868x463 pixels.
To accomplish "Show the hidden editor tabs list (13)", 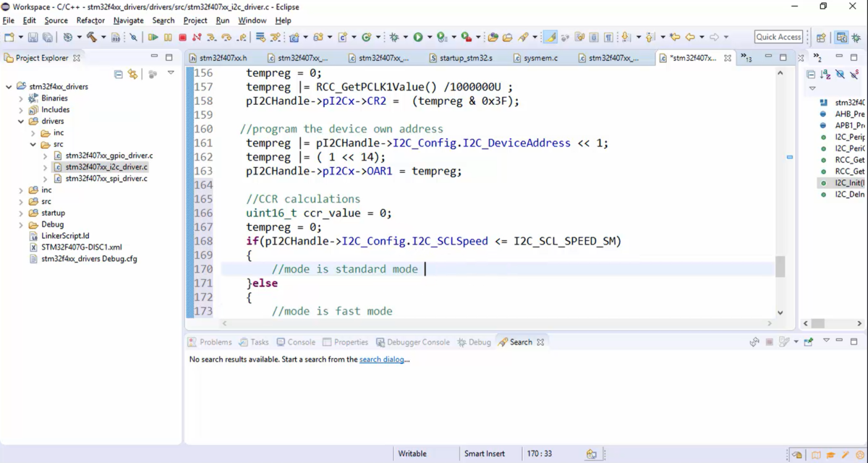I will (746, 58).
